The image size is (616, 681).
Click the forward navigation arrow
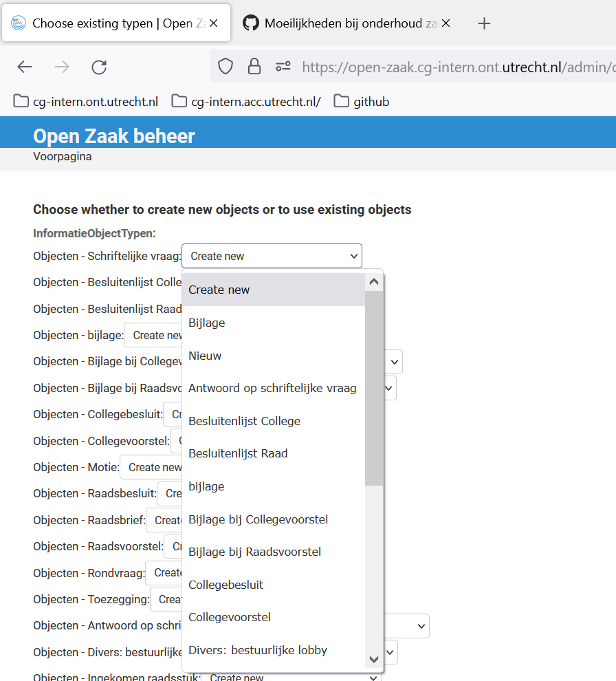click(x=62, y=67)
